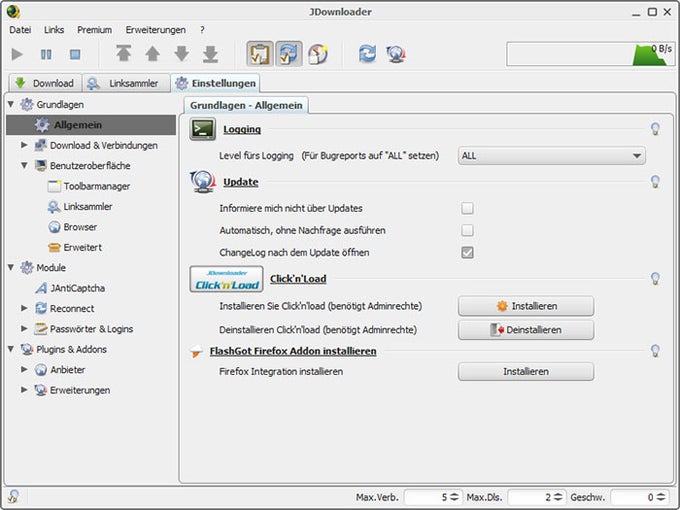Expand the Reconnect tree node

click(x=24, y=308)
